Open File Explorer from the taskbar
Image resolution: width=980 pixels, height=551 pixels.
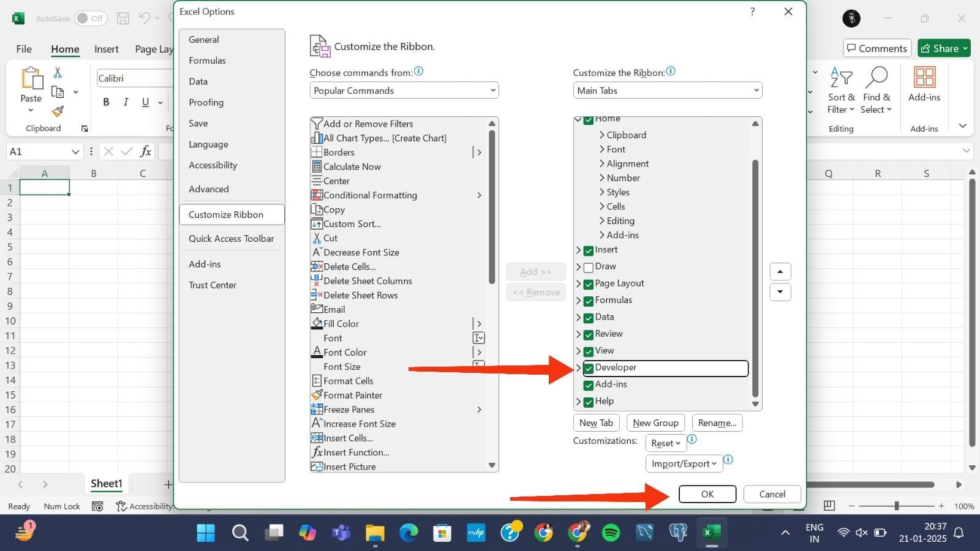pos(375,533)
